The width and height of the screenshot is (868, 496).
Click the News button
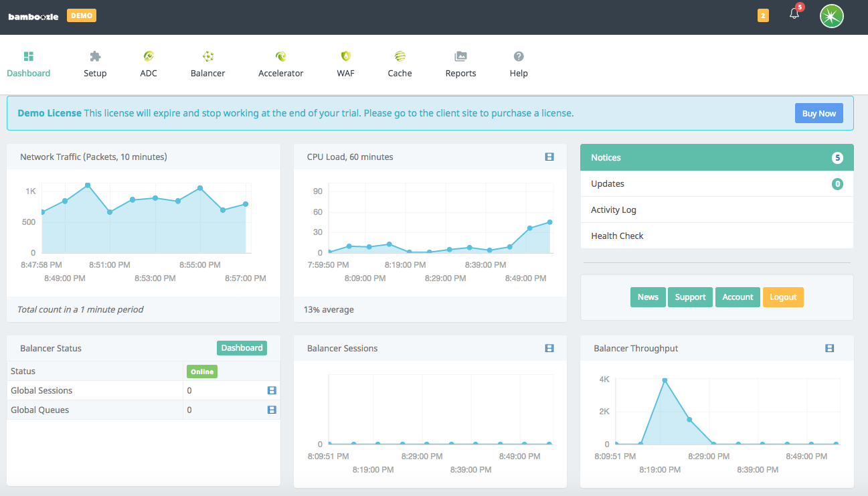coord(648,297)
